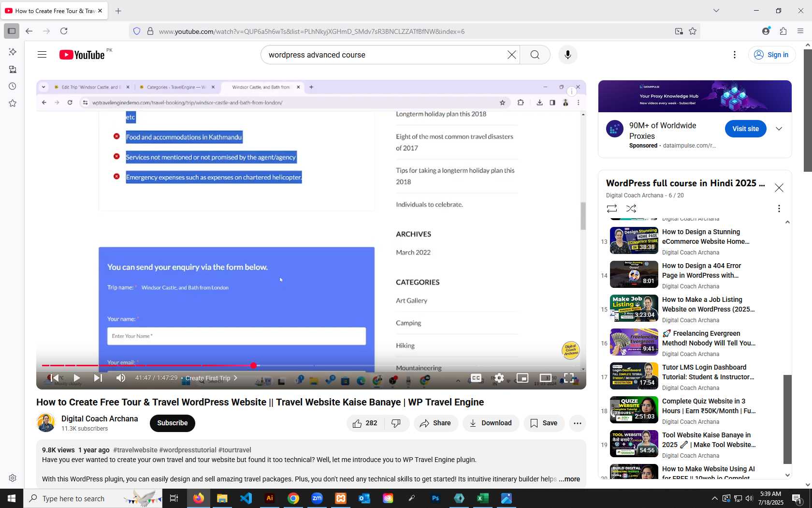This screenshot has height=508, width=812.
Task: Like the video with 282 likes
Action: click(365, 423)
